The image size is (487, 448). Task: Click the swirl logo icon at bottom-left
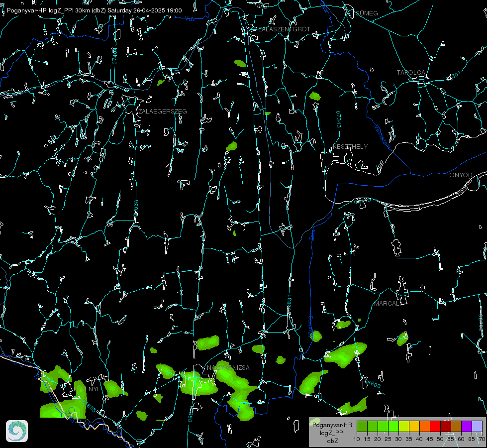tap(17, 431)
